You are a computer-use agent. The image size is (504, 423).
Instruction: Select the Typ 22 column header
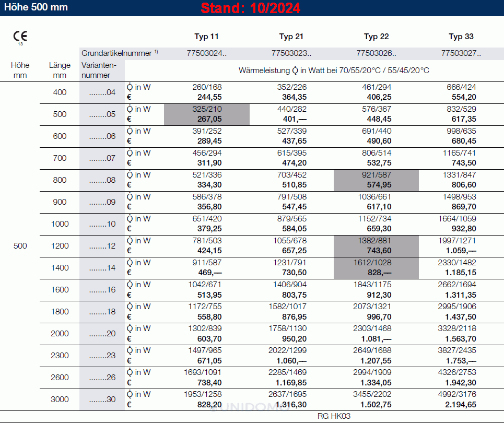(x=376, y=37)
